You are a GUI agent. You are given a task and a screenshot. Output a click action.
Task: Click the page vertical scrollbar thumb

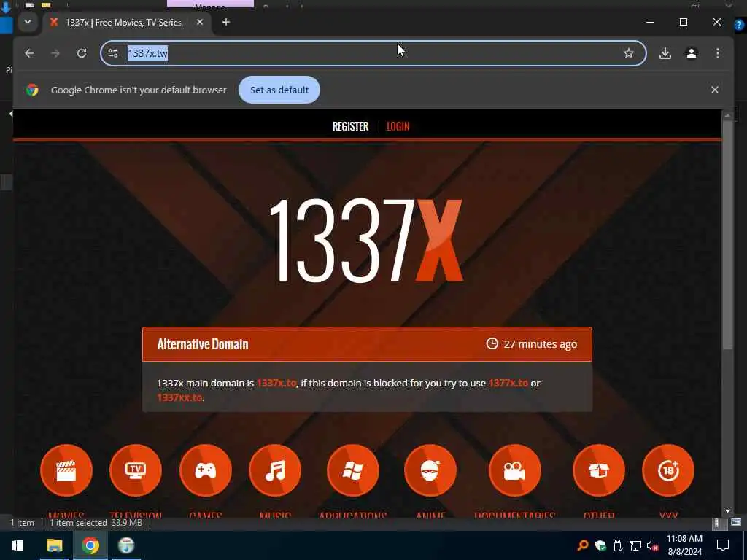tap(727, 235)
